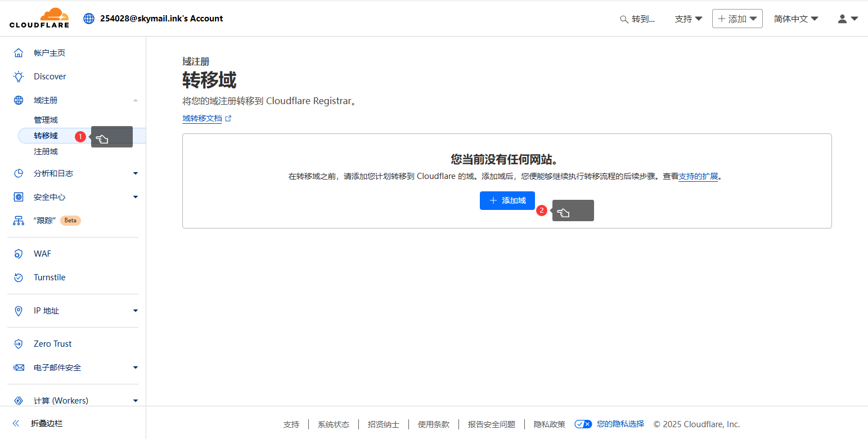Click the Cloudflare logo
Screen dimensions: 868x439
pos(38,17)
